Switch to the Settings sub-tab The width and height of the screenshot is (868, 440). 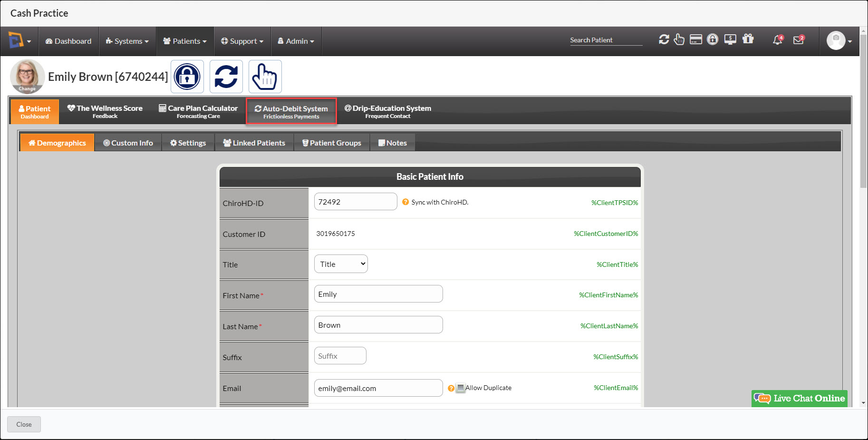pyautogui.click(x=188, y=143)
